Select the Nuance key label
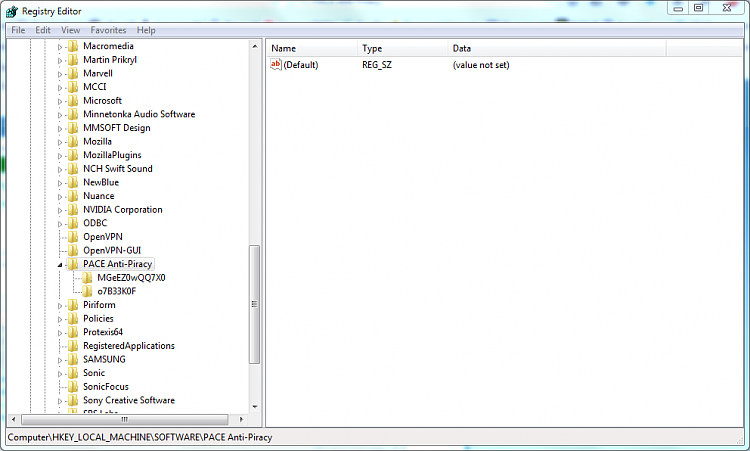The height and width of the screenshot is (451, 750). [x=99, y=196]
